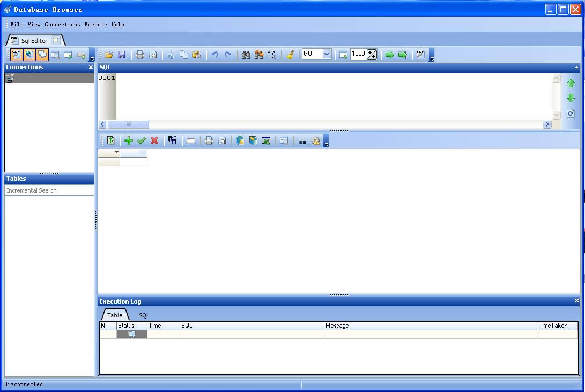Toggle the chat-bubbles execution log button
585x392 pixels.
42,55
